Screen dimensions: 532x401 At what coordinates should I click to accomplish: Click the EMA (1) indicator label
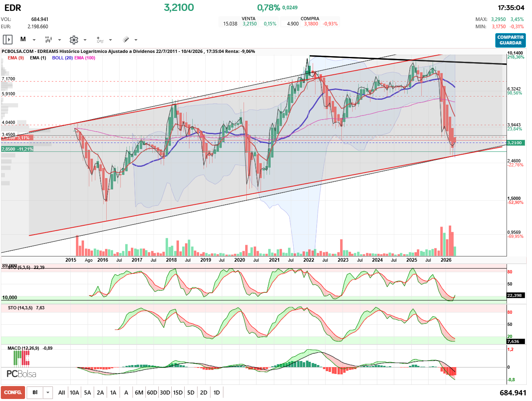click(38, 58)
